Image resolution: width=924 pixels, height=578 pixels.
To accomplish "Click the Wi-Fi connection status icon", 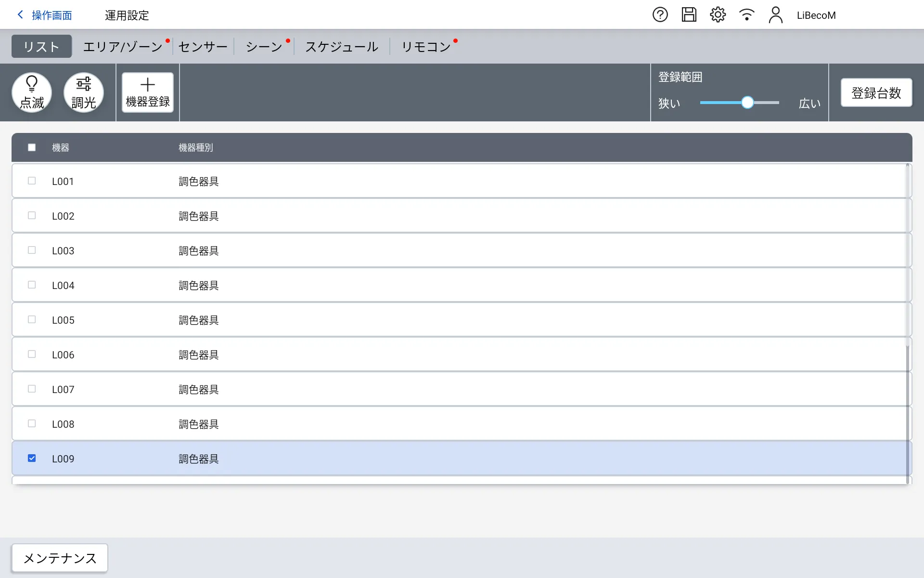I will pyautogui.click(x=746, y=15).
